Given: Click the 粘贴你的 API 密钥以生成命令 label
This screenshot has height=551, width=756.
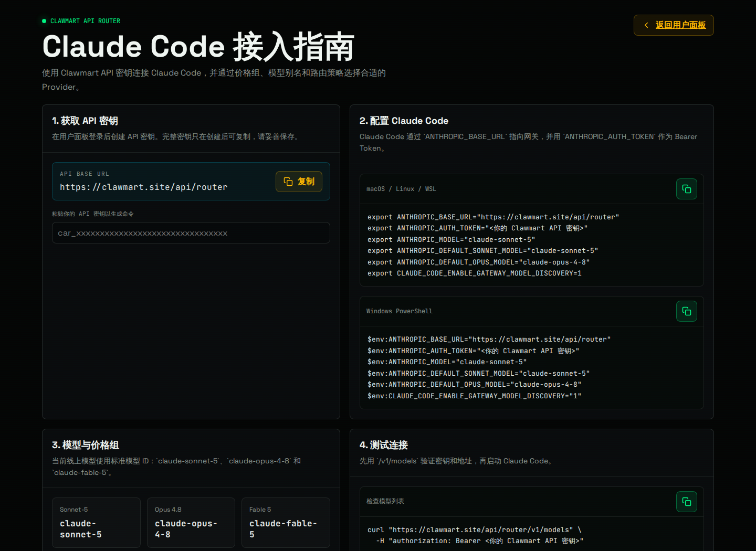Looking at the screenshot, I should tap(93, 214).
